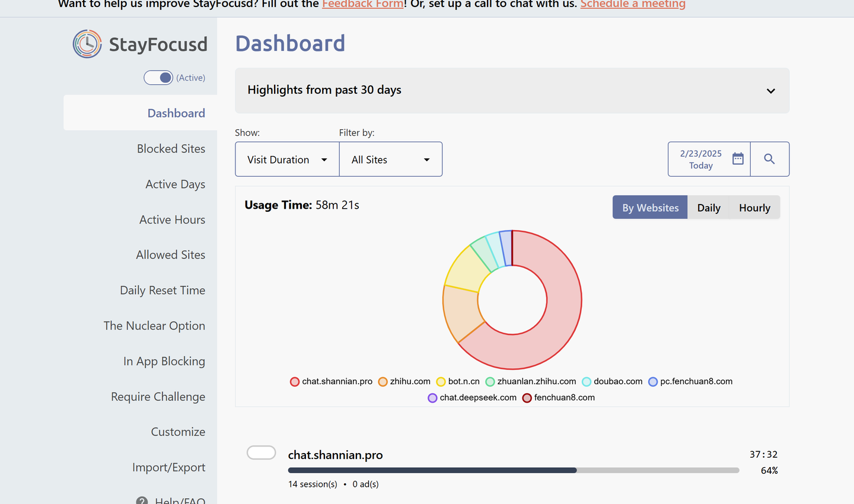Image resolution: width=854 pixels, height=504 pixels.
Task: Expand Highlights from past 30 days
Action: click(x=512, y=91)
